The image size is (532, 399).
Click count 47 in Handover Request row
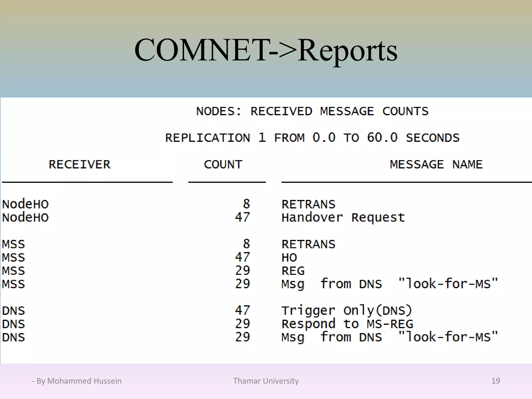(x=242, y=217)
